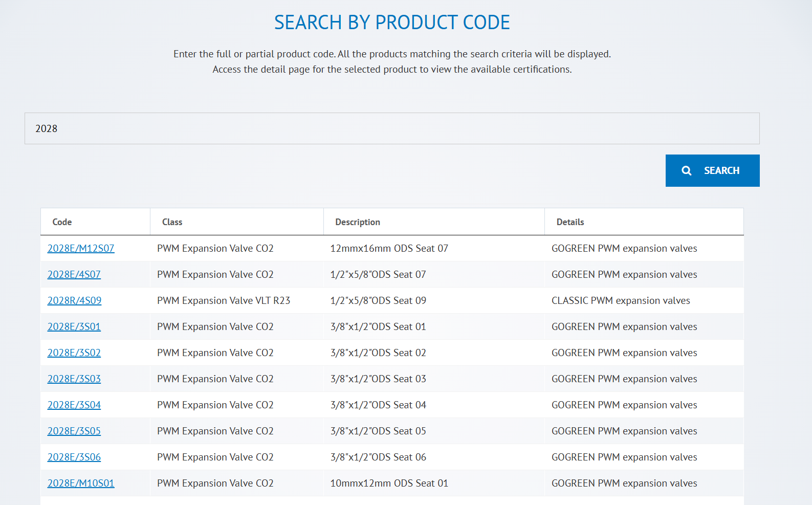Open product code 2028E/3S02
Screen dimensions: 812x505
point(74,353)
